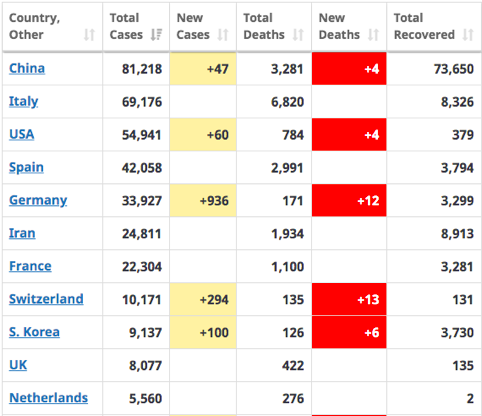Select China's total cases 81,218

142,69
